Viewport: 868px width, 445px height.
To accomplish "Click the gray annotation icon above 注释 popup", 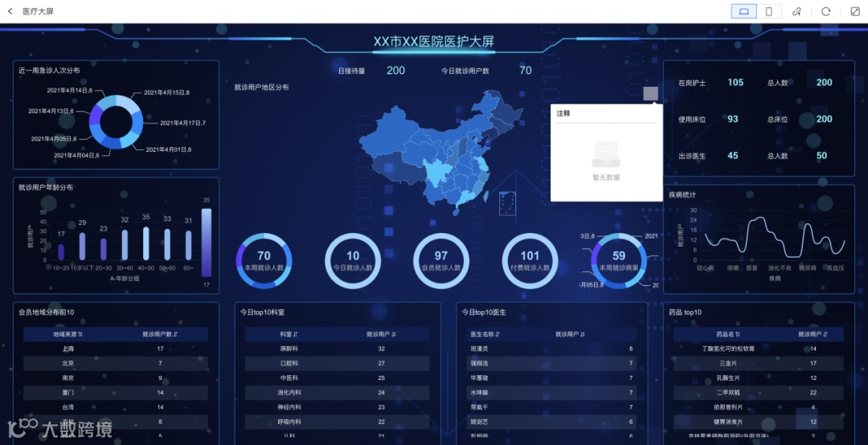I will [x=650, y=93].
